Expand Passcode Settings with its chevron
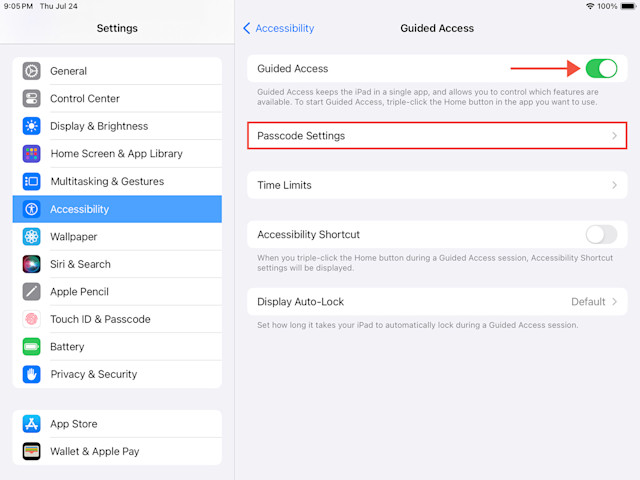This screenshot has width=640, height=480. coord(614,136)
